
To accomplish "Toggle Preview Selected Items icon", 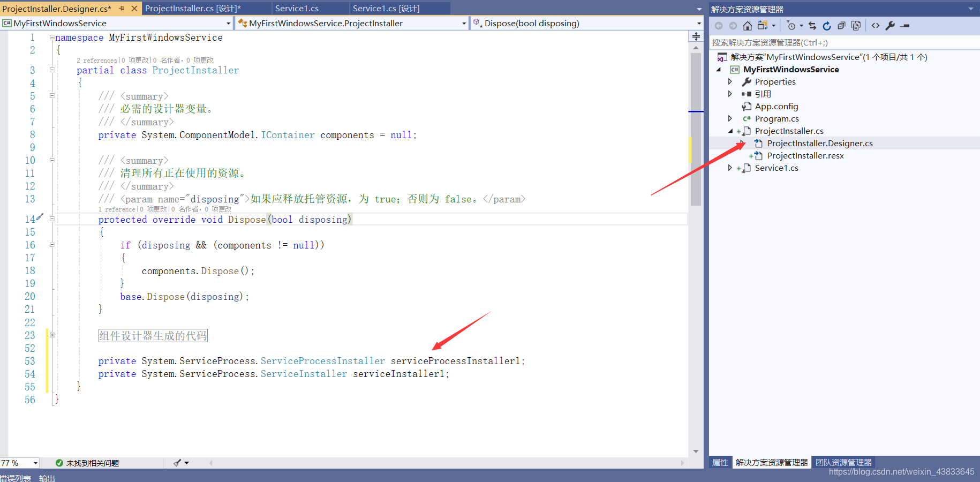I will click(905, 26).
